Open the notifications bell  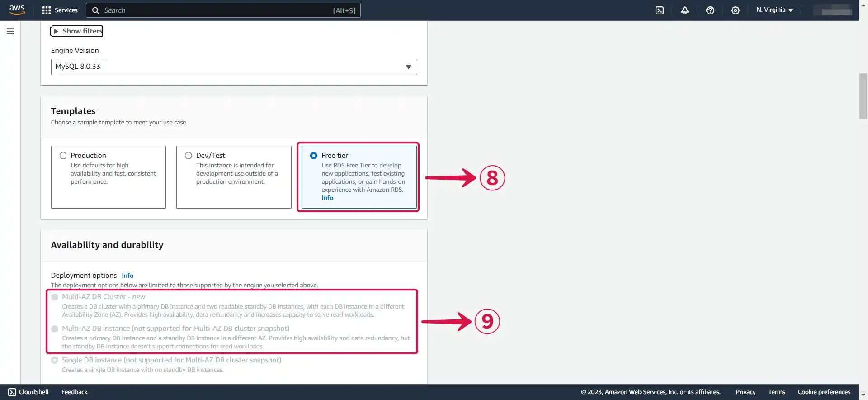pyautogui.click(x=685, y=10)
